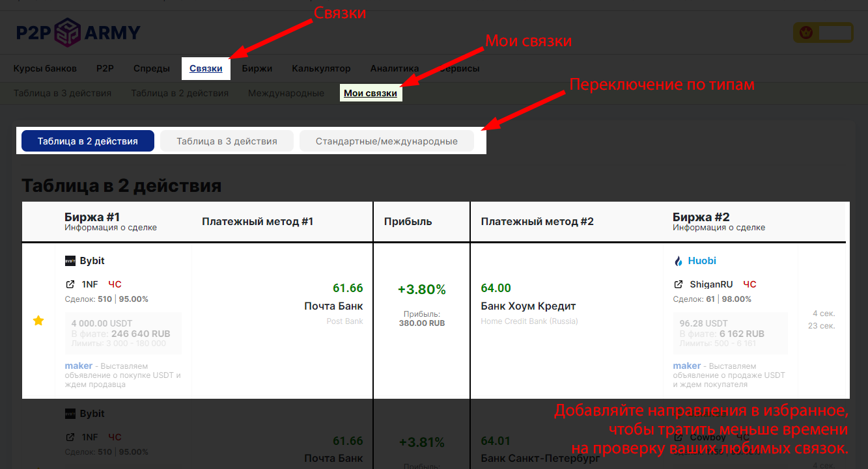Click the 23 сек. update time
The image size is (868, 469).
pyautogui.click(x=822, y=326)
